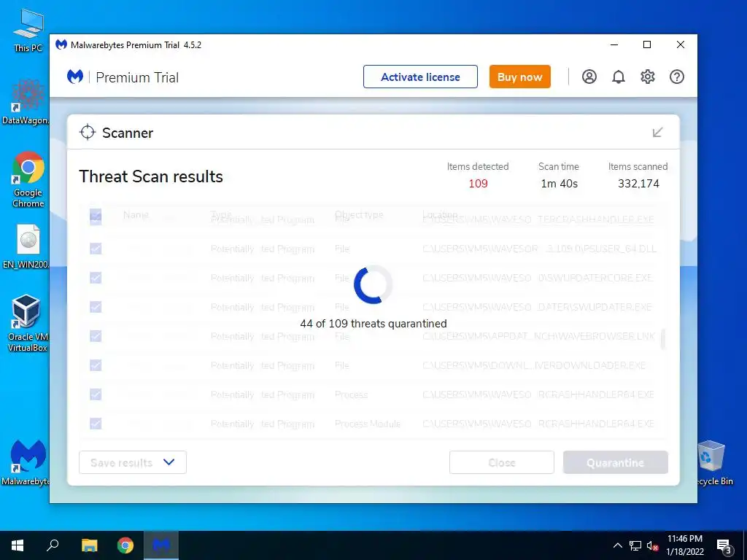Click the PSUSER_64.DLL location path
Image resolution: width=747 pixels, height=560 pixels.
(x=539, y=249)
